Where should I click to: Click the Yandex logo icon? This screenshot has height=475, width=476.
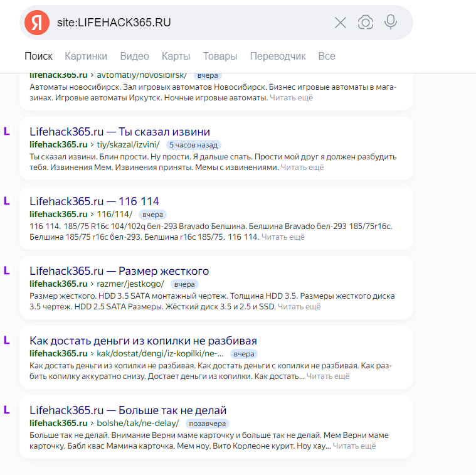click(37, 23)
